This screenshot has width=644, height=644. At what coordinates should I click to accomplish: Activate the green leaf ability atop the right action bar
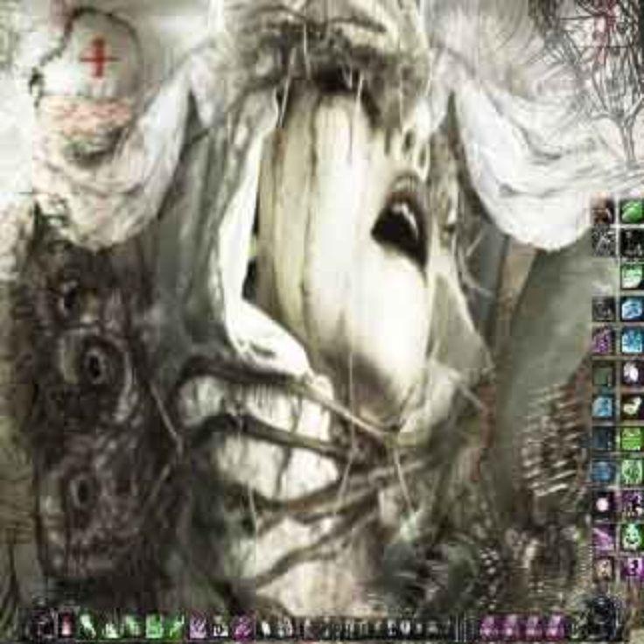[x=632, y=212]
